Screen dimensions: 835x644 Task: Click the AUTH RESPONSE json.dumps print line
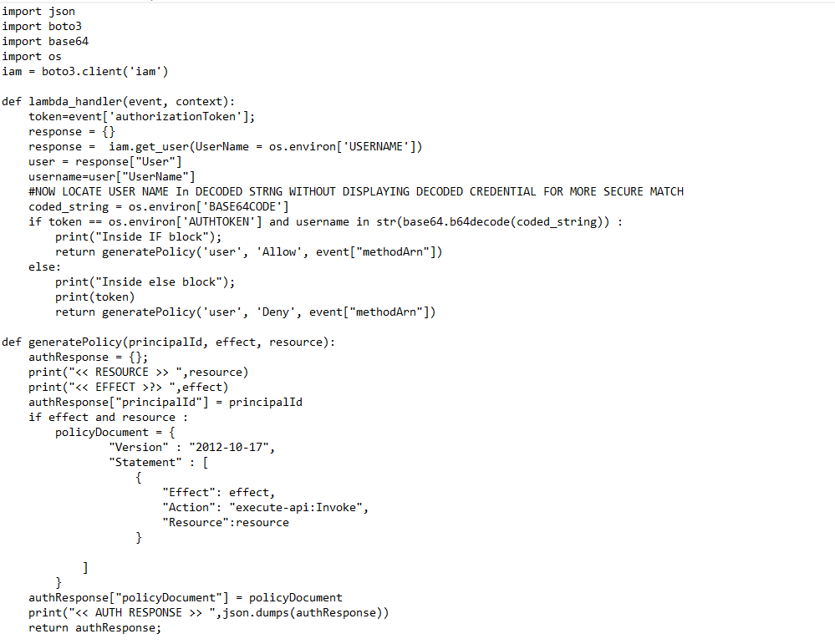(x=209, y=613)
